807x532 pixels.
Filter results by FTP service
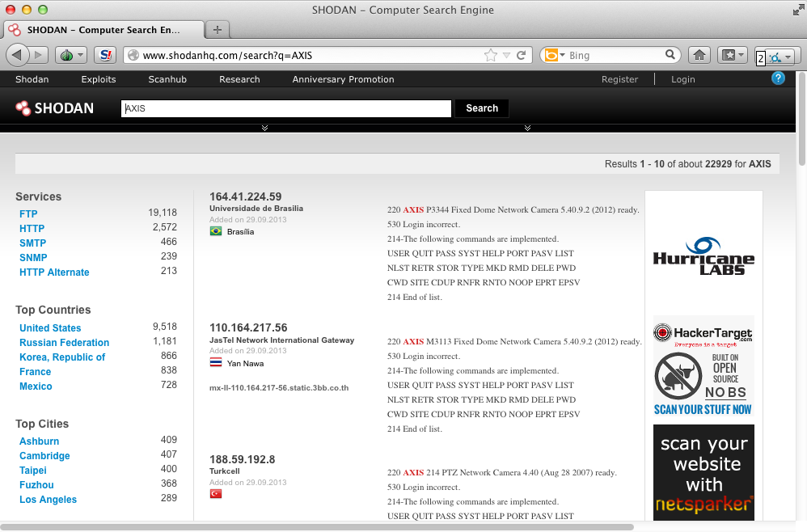point(28,214)
